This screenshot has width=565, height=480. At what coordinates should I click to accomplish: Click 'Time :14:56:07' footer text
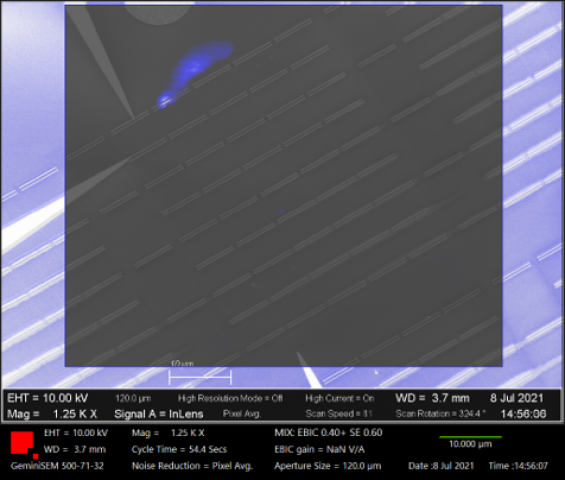518,466
